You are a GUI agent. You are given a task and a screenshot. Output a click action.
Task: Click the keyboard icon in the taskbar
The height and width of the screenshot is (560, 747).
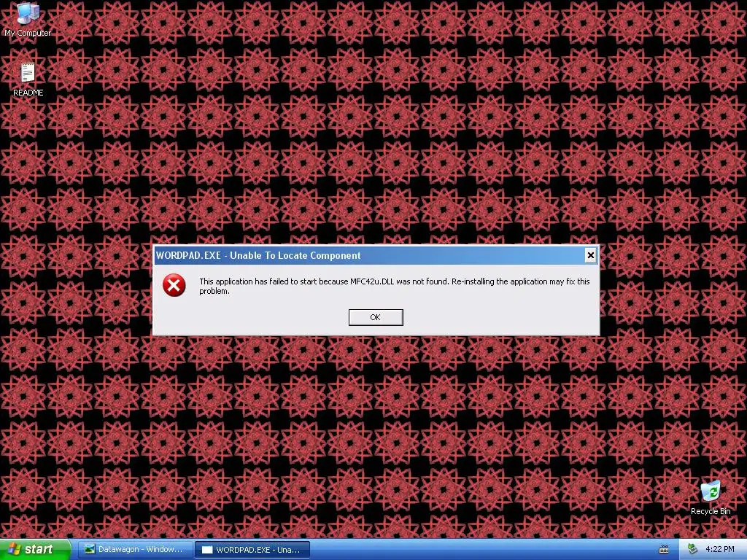(664, 550)
